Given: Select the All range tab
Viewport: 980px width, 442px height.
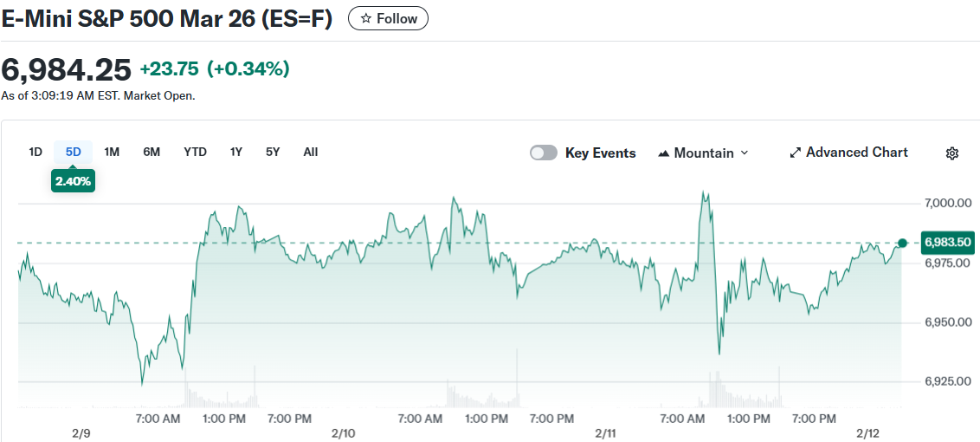Looking at the screenshot, I should click(311, 153).
